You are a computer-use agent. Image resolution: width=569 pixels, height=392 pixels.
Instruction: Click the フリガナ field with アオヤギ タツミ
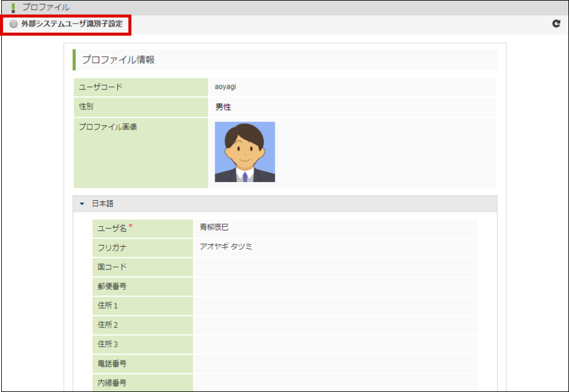335,247
